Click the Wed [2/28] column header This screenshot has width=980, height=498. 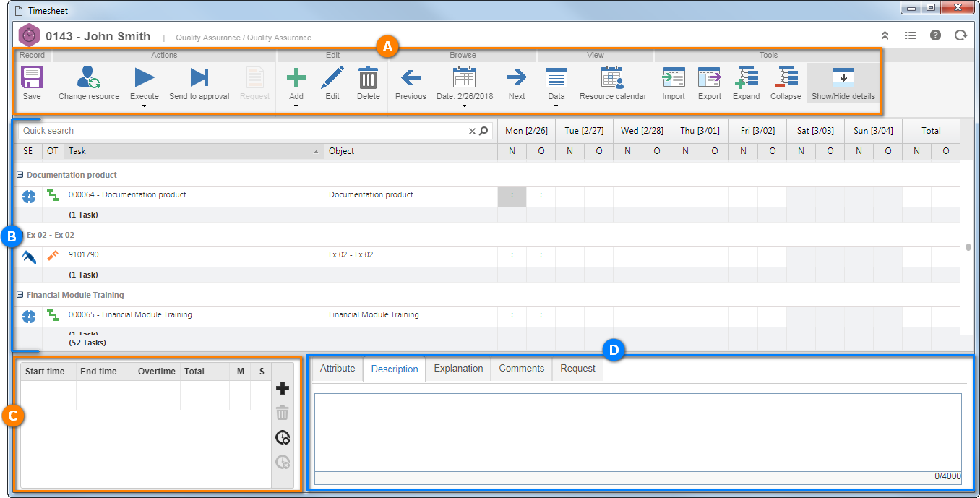tap(642, 131)
